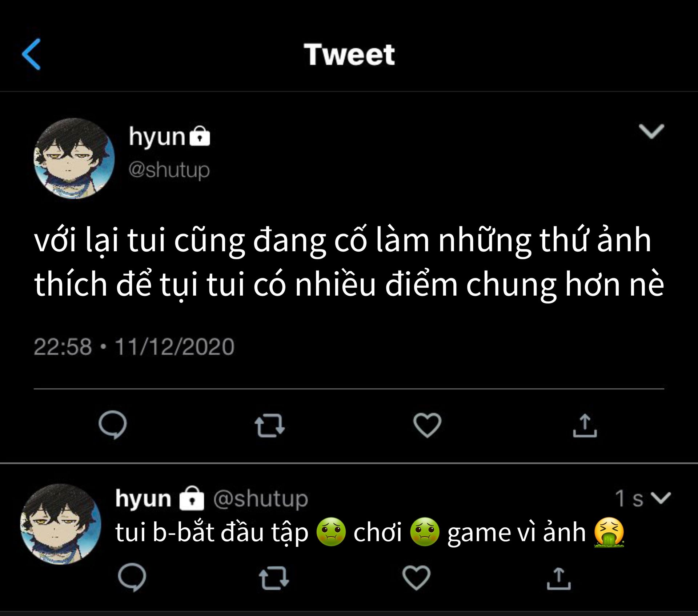Image resolution: width=698 pixels, height=616 pixels.
Task: Click the 22:58 · 11/12/2020 timestamp
Action: pyautogui.click(x=134, y=347)
